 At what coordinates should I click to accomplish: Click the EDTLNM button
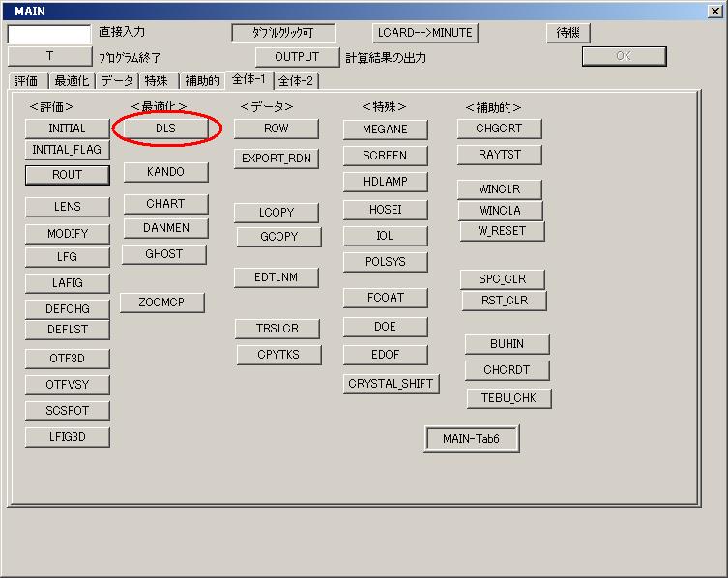pos(277,277)
